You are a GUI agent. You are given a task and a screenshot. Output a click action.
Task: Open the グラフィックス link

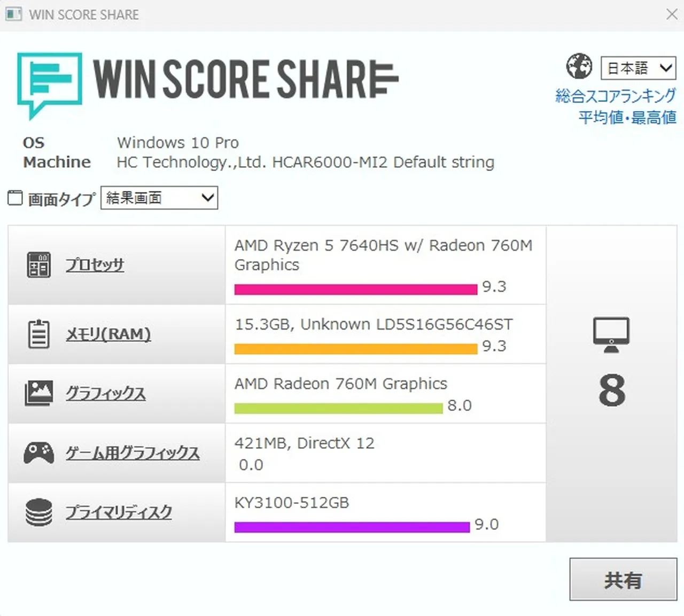pos(105,393)
